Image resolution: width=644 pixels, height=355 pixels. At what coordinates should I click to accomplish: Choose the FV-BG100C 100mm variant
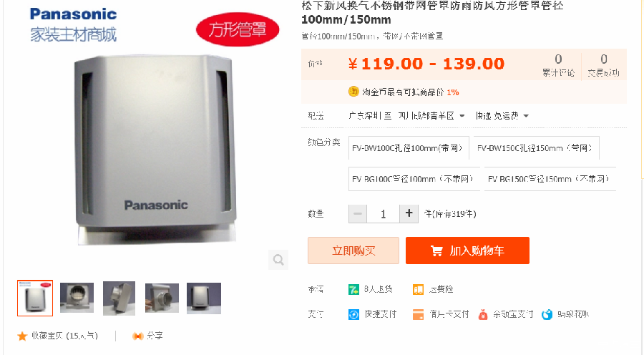tap(414, 179)
